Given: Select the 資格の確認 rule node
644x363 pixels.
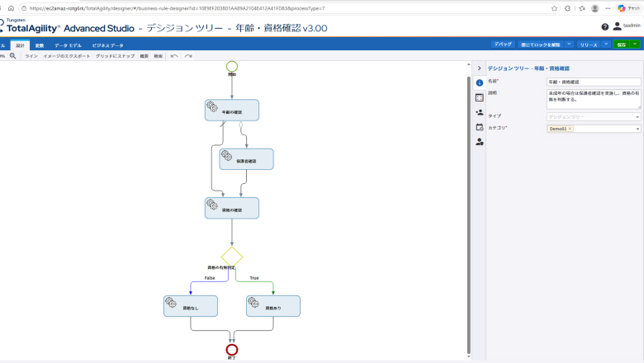Looking at the screenshot, I should 232,208.
